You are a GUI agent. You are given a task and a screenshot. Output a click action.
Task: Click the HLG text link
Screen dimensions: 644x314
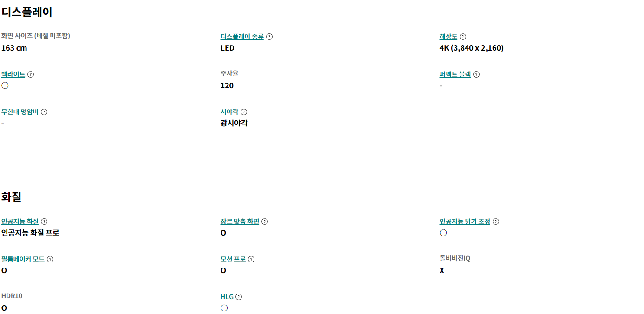click(x=227, y=297)
